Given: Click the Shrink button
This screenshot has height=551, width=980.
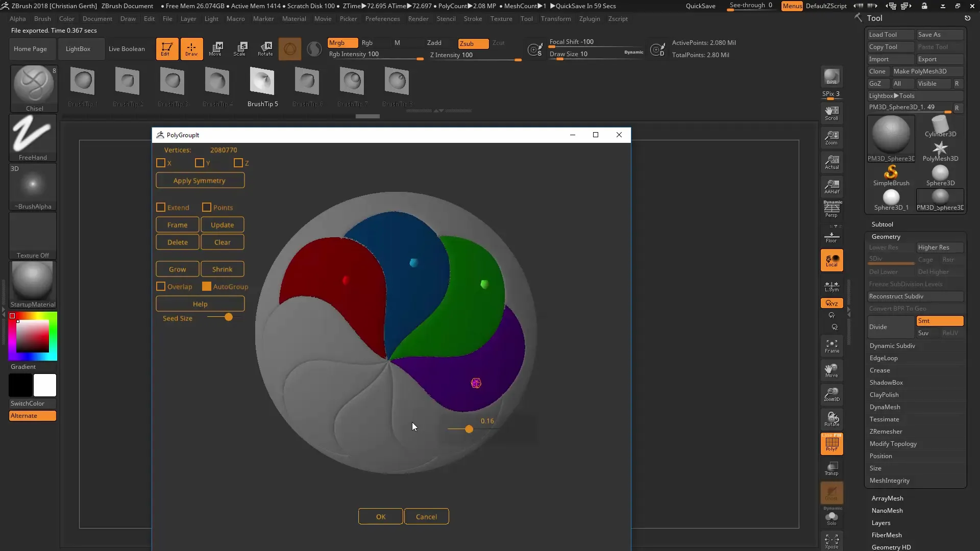Looking at the screenshot, I should tap(222, 269).
